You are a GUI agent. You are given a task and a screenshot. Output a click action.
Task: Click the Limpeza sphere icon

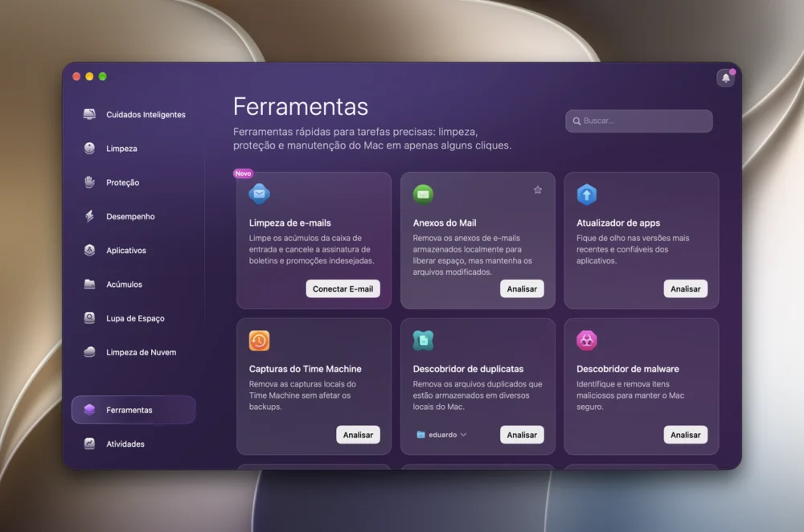pos(89,148)
